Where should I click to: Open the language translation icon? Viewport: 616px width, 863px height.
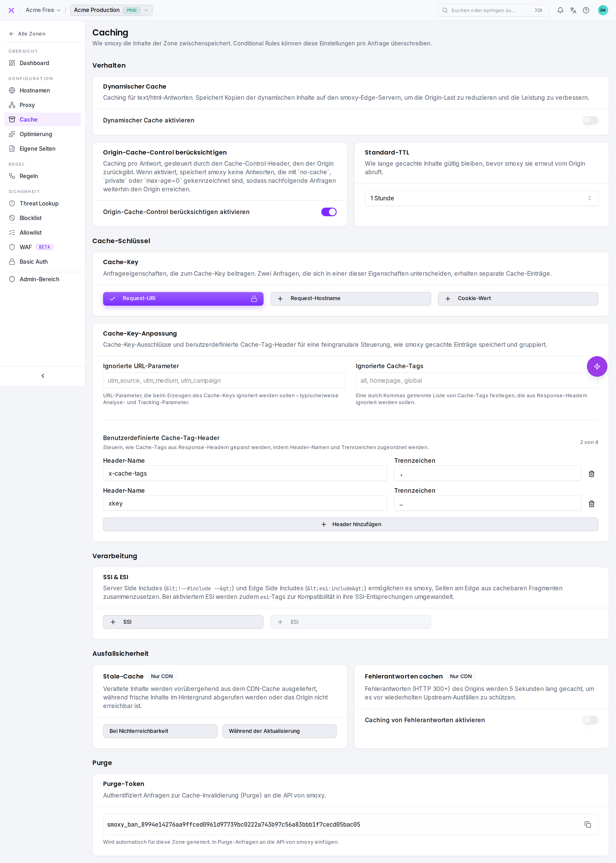[x=573, y=10]
